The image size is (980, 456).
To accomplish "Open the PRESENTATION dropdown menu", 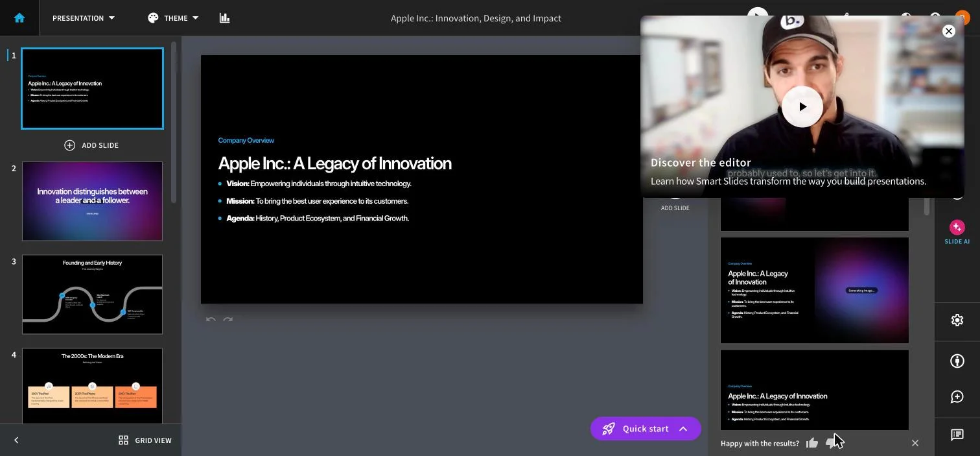I will (84, 18).
